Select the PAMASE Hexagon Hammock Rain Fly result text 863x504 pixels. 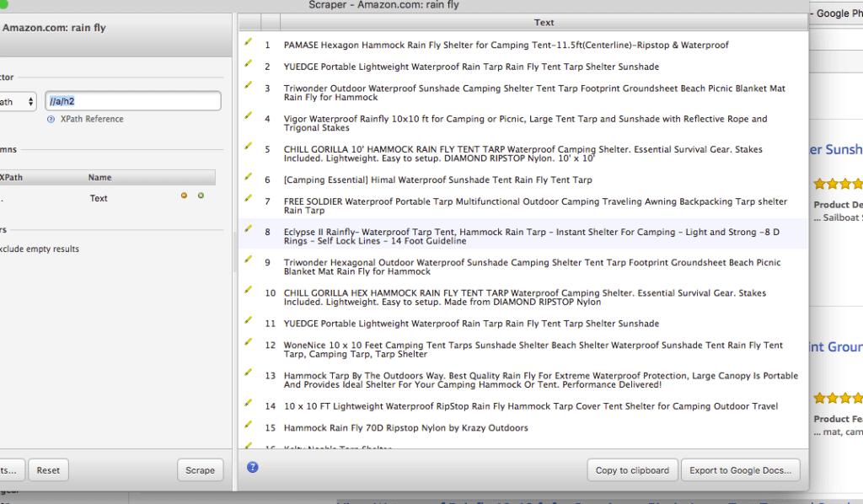507,46
